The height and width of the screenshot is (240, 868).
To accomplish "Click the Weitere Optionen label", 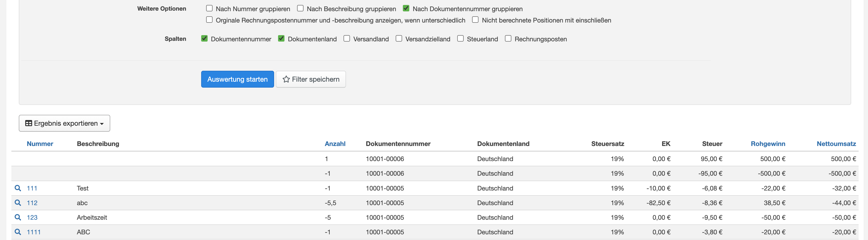I will (162, 9).
